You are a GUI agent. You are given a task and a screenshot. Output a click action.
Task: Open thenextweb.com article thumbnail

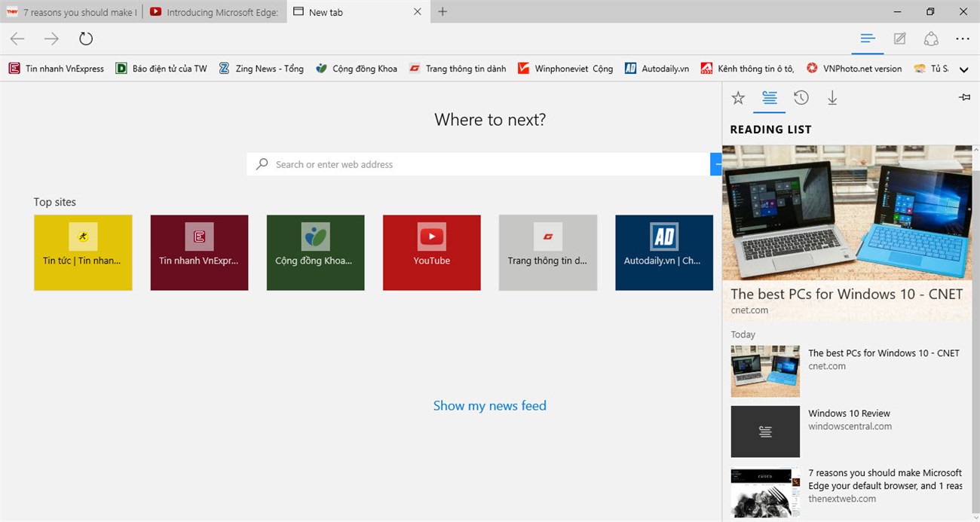coord(765,492)
